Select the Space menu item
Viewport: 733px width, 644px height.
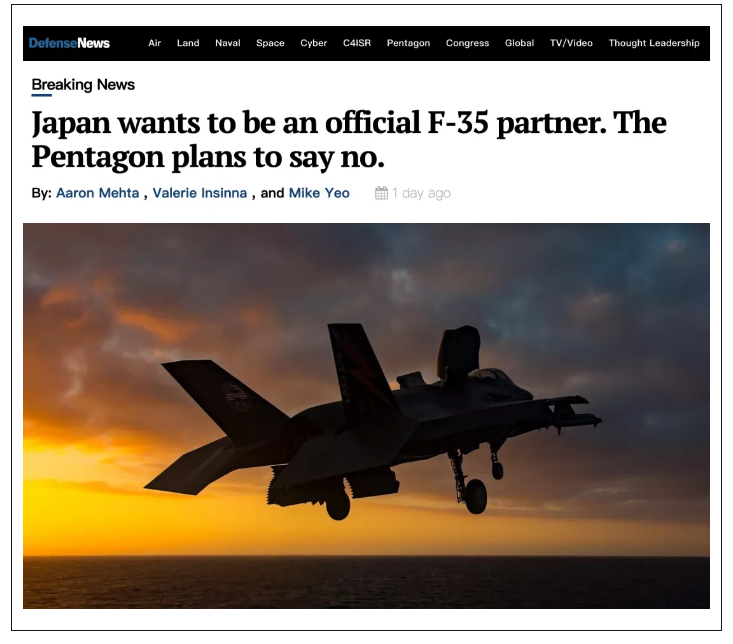pyautogui.click(x=270, y=43)
